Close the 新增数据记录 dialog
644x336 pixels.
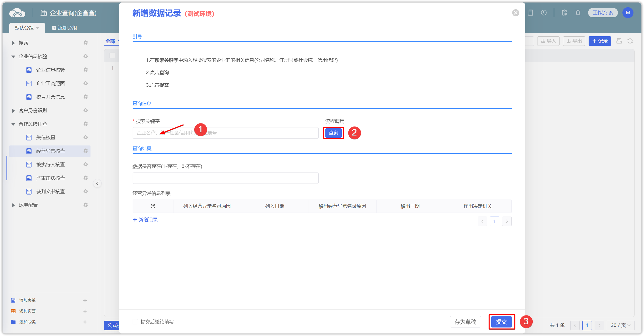click(x=515, y=13)
